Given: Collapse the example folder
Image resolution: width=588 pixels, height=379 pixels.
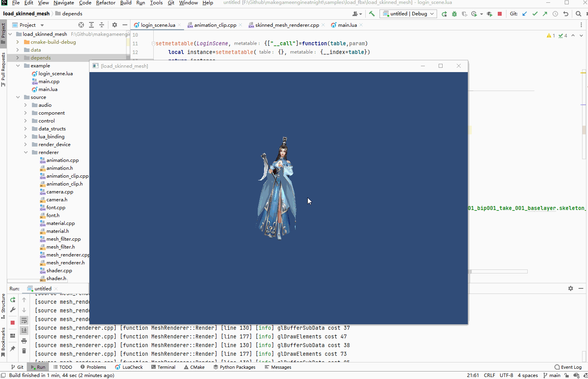Looking at the screenshot, I should [18, 66].
